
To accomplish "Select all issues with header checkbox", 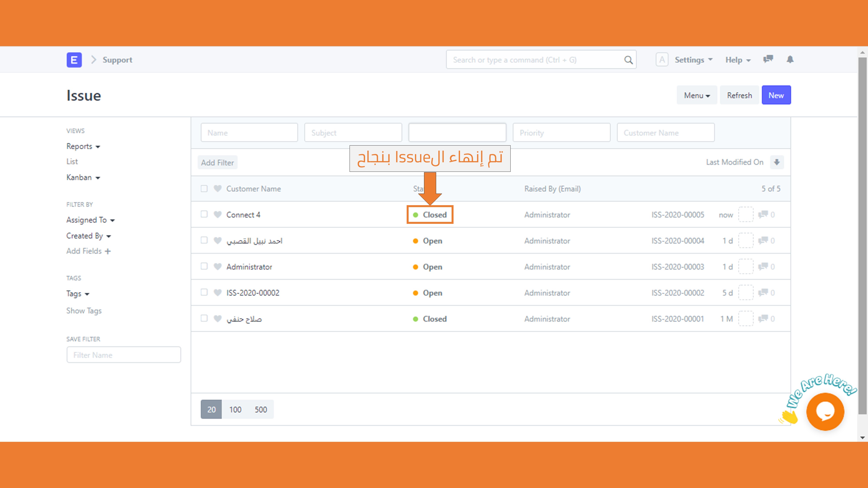I will pos(204,189).
